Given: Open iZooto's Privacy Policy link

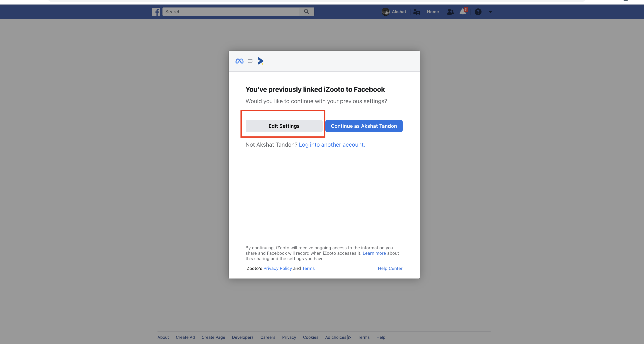Looking at the screenshot, I should click(x=278, y=268).
